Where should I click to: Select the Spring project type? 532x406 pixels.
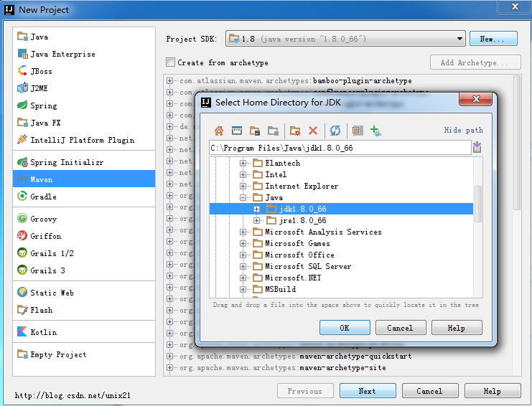(x=84, y=105)
